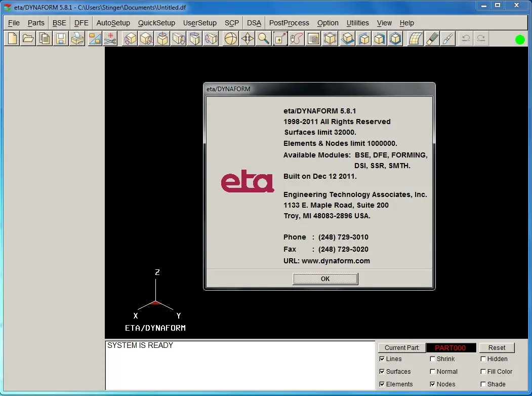Click the view icon with cube on blue base
Viewport: 532px width, 396px height.
click(x=347, y=38)
